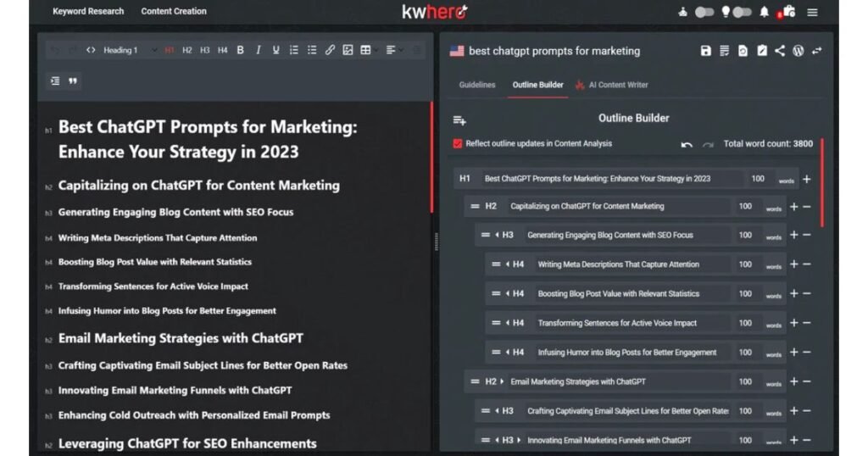Toggle source code view in editor toolbar
This screenshot has height=456, width=868.
91,50
